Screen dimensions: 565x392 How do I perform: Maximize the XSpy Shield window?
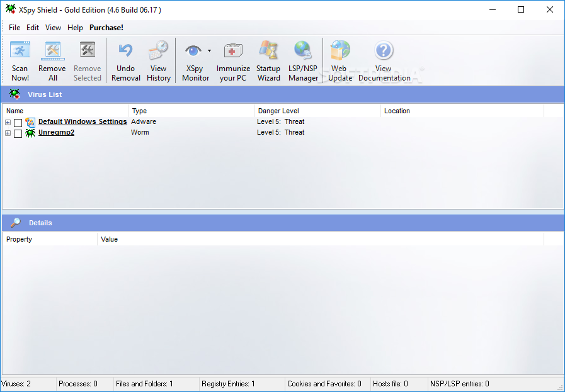(x=521, y=9)
